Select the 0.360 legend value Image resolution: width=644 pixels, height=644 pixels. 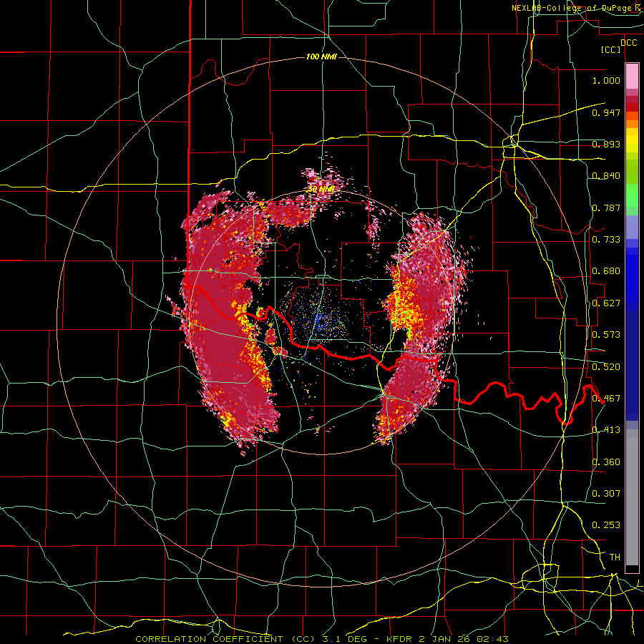pyautogui.click(x=606, y=462)
